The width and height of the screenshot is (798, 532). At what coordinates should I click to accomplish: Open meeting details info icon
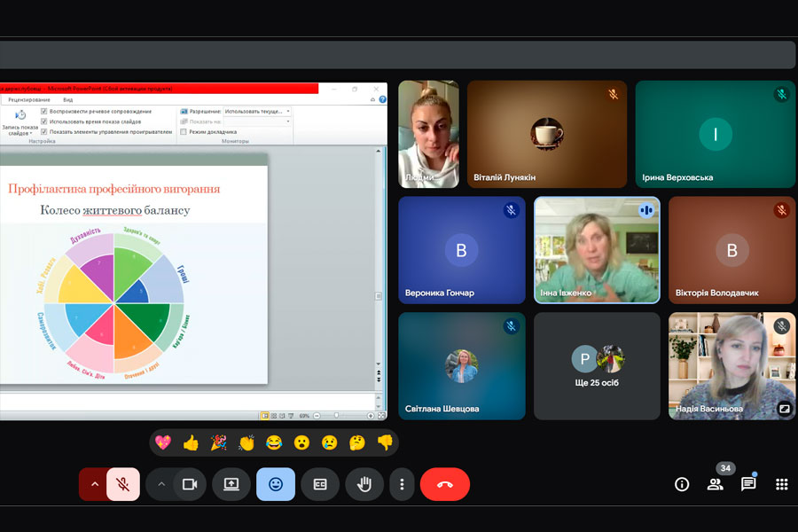point(682,484)
